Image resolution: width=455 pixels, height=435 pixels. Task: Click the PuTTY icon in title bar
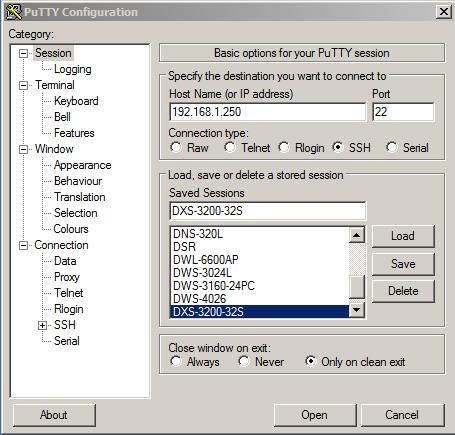tap(14, 12)
